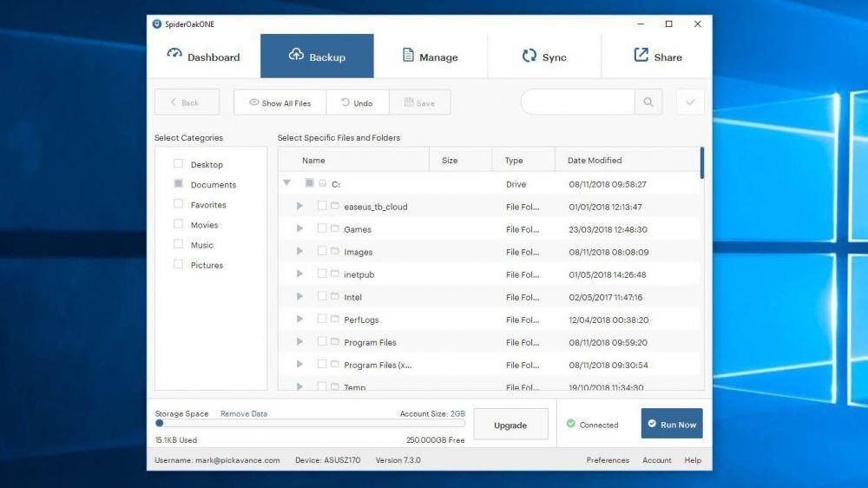Click the Name column header
This screenshot has height=488, width=868.
[354, 160]
